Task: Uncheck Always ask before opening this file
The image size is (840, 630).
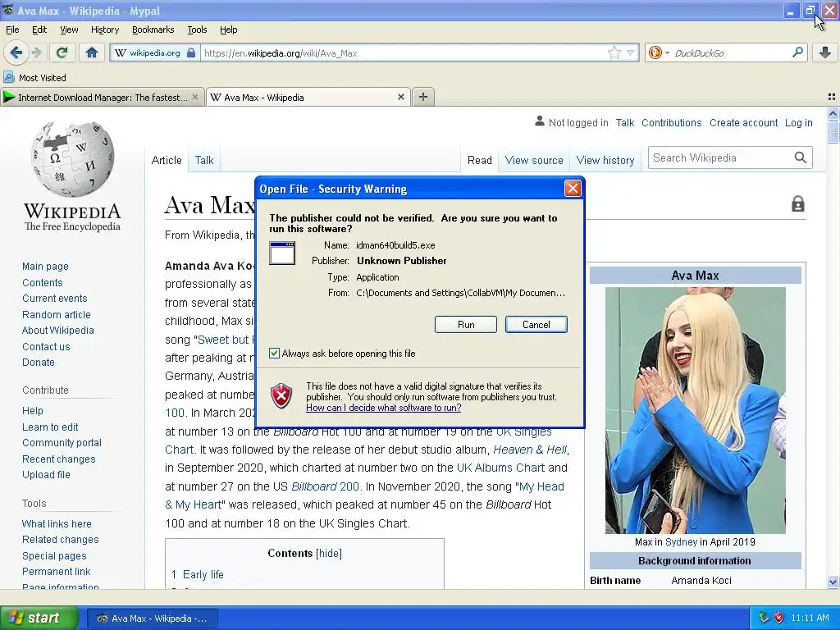Action: [274, 353]
